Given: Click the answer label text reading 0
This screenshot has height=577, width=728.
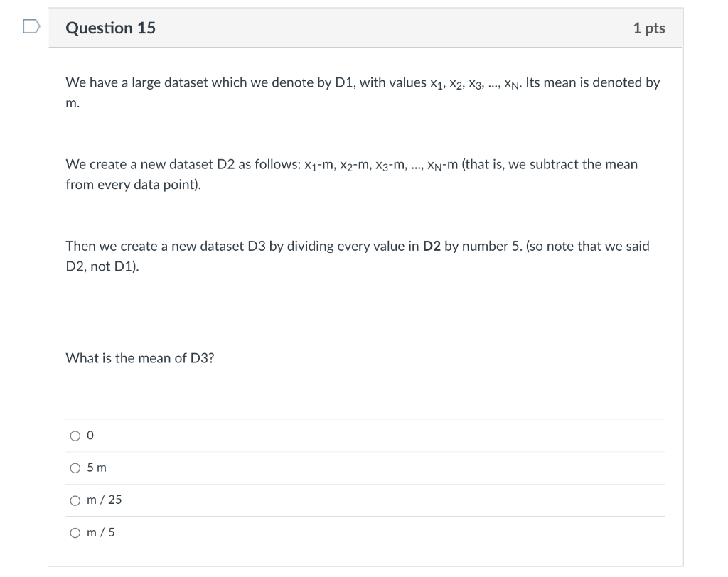Looking at the screenshot, I should tap(90, 435).
